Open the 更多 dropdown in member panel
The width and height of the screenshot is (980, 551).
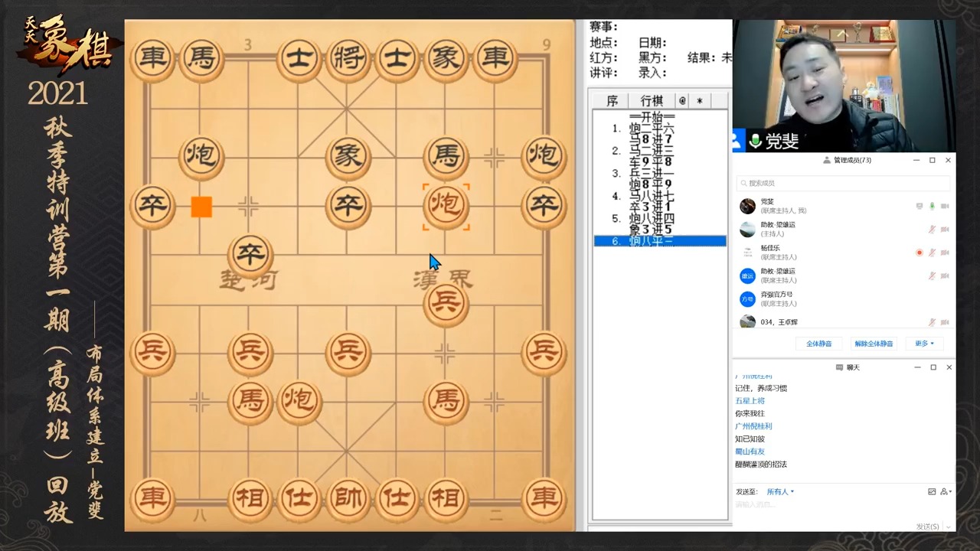[924, 344]
